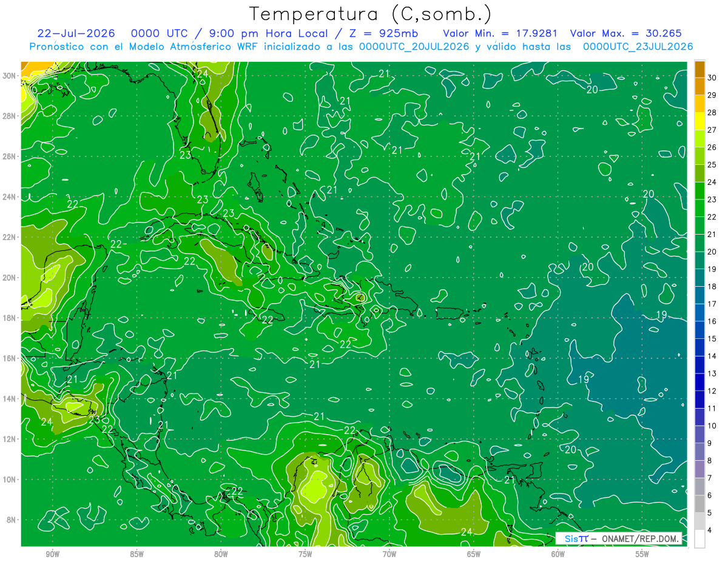Click the yellow swatch between 27 and 28
This screenshot has height=562, width=728.
(x=699, y=121)
